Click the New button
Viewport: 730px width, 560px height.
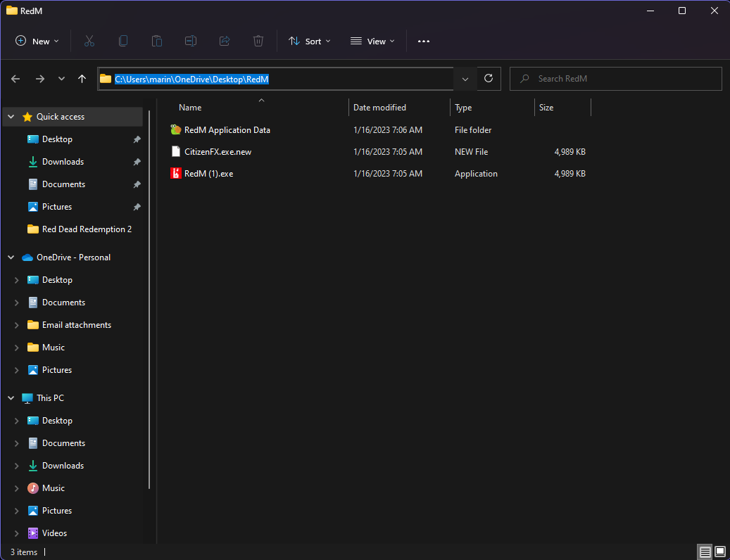(x=37, y=42)
